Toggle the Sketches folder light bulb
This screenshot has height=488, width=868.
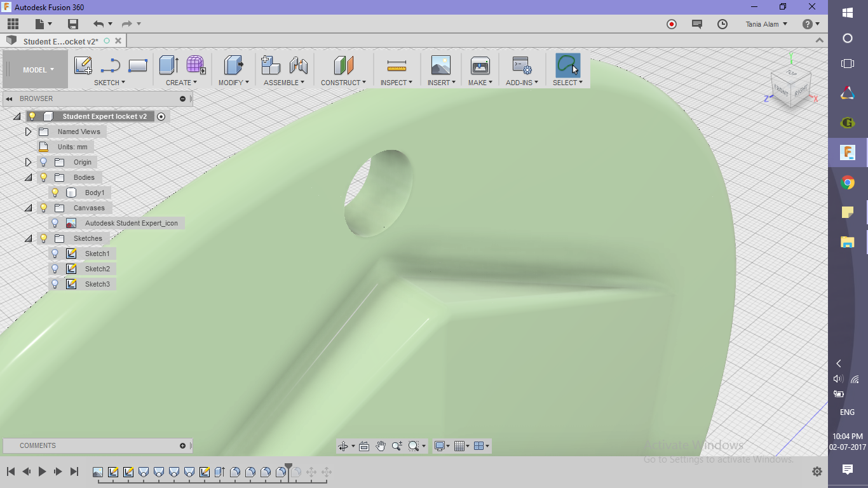tap(44, 238)
